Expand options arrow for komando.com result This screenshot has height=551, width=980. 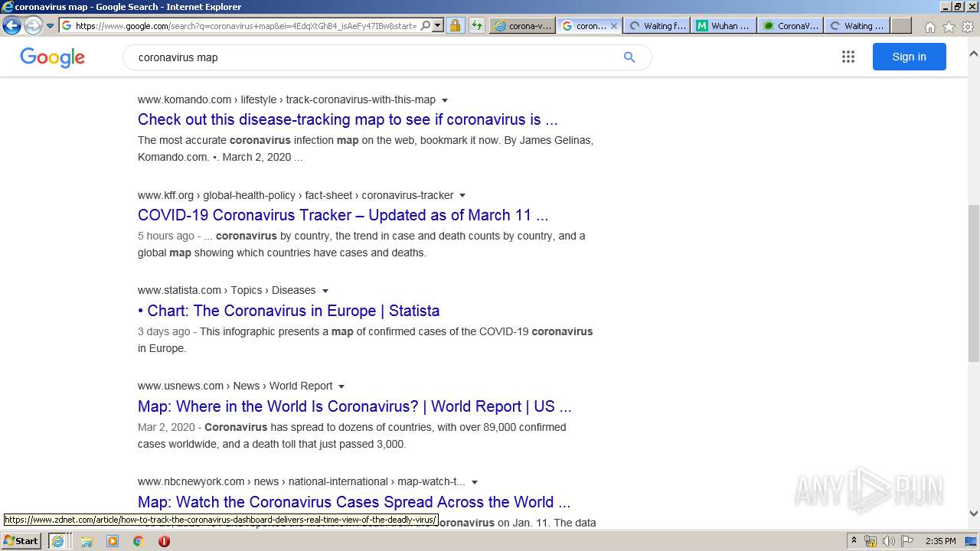[x=445, y=100]
